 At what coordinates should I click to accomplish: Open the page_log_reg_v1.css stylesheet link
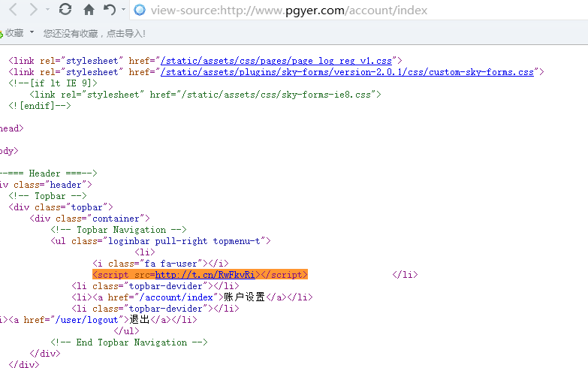click(276, 61)
